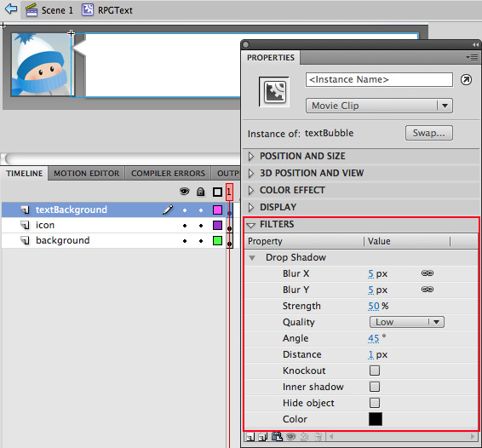Expand the Position and Size section
The image size is (482, 448).
[251, 156]
